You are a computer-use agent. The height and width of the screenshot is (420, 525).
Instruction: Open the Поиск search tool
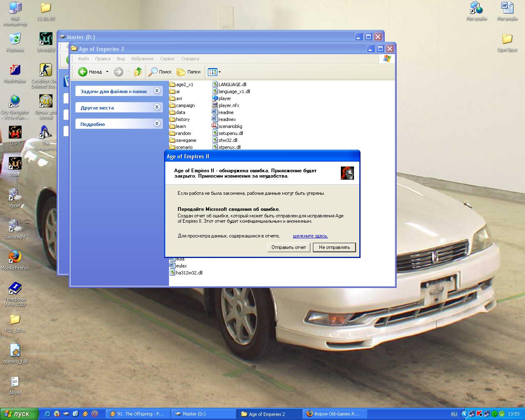(160, 72)
